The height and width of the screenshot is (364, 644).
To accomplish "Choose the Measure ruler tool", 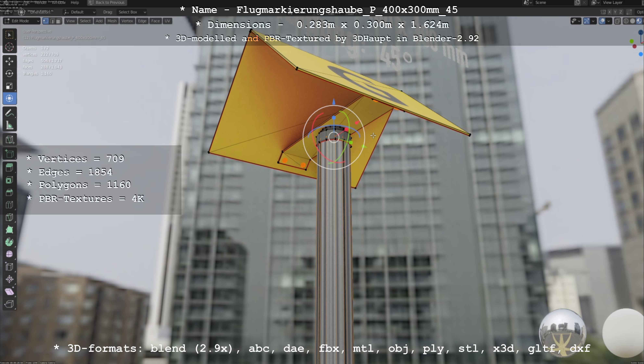I will coord(9,125).
